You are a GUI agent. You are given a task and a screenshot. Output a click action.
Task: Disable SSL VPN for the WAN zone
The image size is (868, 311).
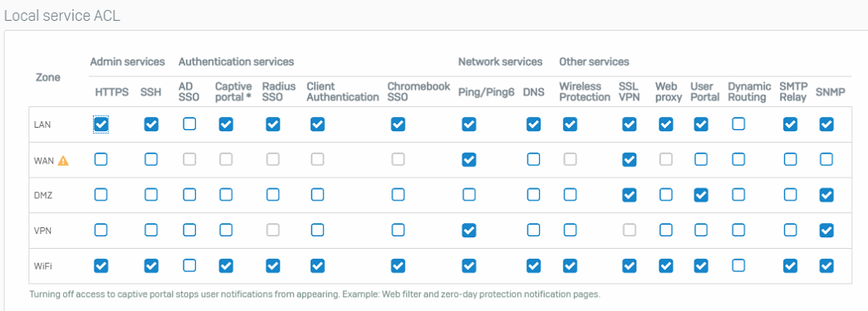629,159
